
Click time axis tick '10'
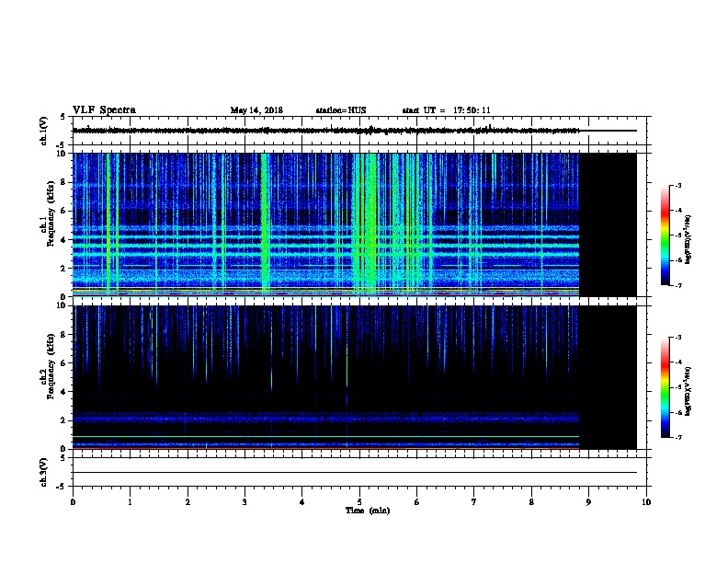coord(646,502)
